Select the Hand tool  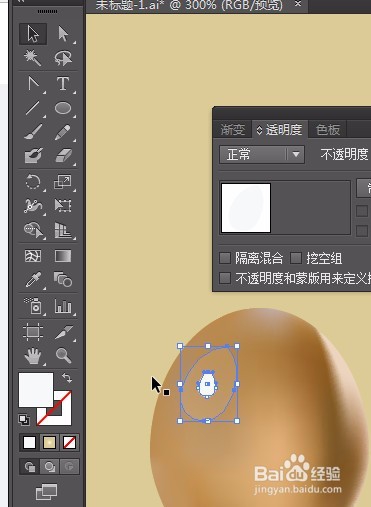[x=33, y=356]
